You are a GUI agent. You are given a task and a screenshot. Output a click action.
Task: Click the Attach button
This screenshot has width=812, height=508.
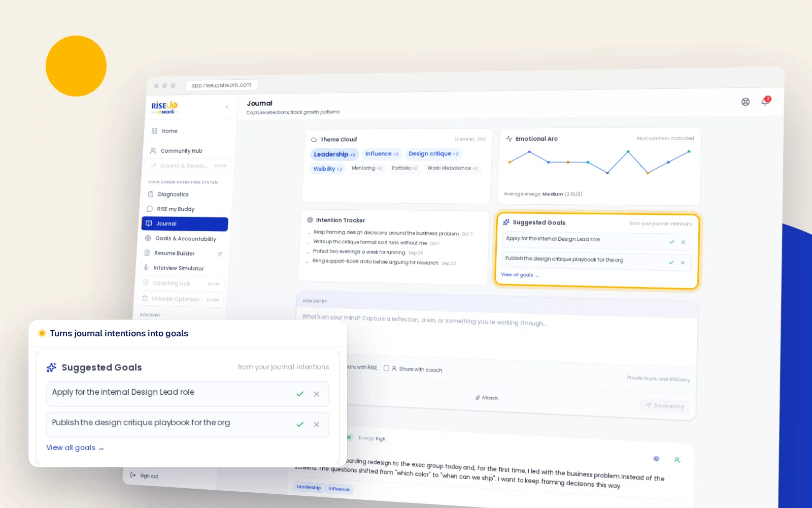pos(487,398)
